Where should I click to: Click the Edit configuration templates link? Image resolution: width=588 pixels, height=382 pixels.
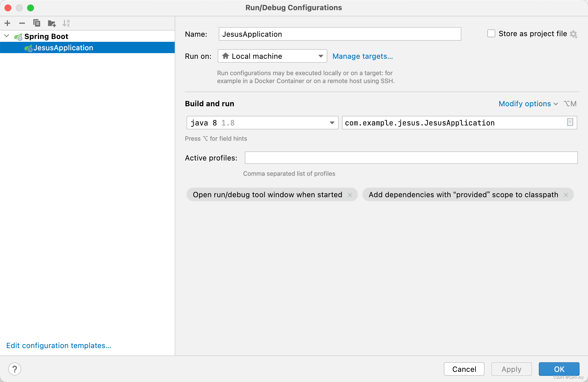[59, 346]
